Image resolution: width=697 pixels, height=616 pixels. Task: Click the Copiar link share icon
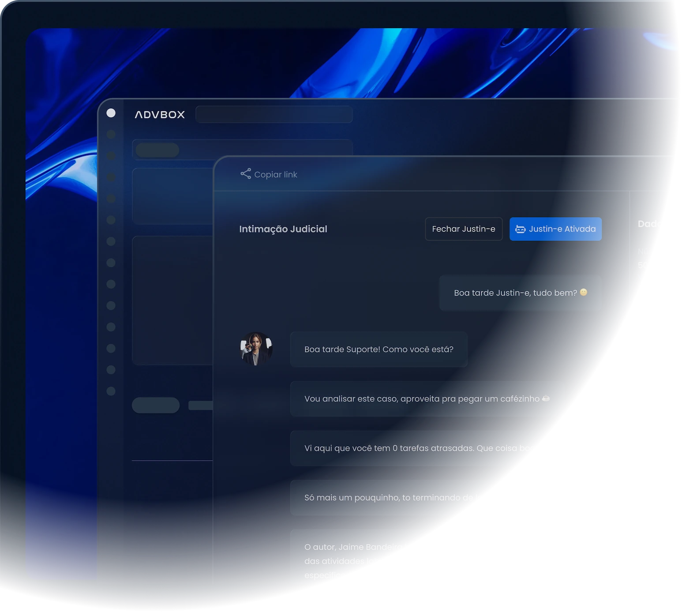(x=246, y=174)
